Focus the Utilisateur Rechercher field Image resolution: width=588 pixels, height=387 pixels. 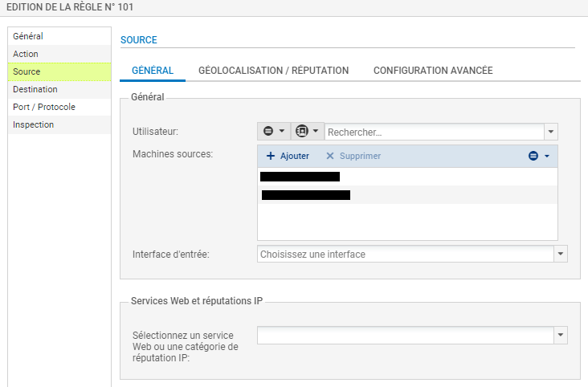(x=435, y=132)
